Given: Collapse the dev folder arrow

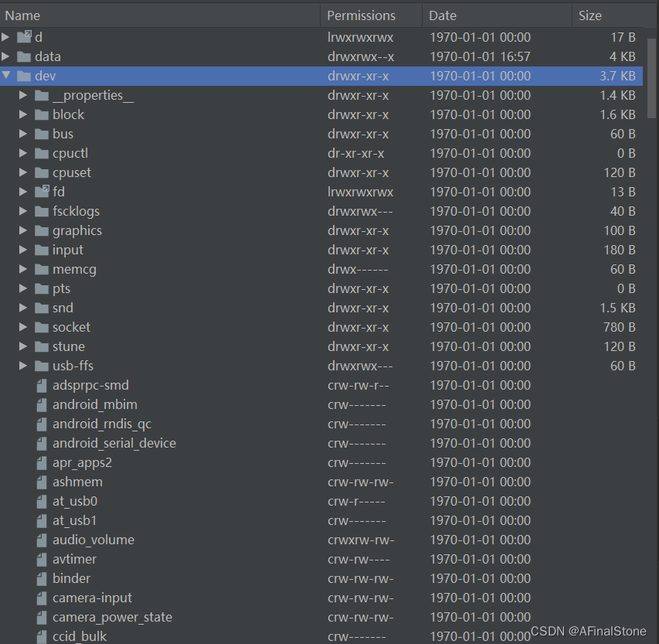Looking at the screenshot, I should (6, 75).
